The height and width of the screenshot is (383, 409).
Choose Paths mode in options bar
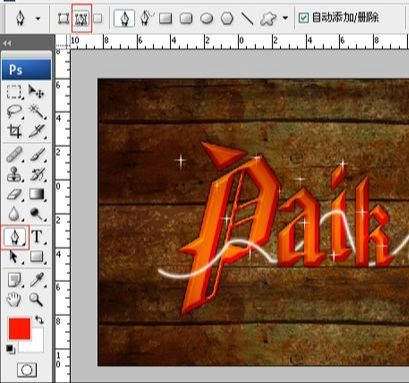coord(81,19)
